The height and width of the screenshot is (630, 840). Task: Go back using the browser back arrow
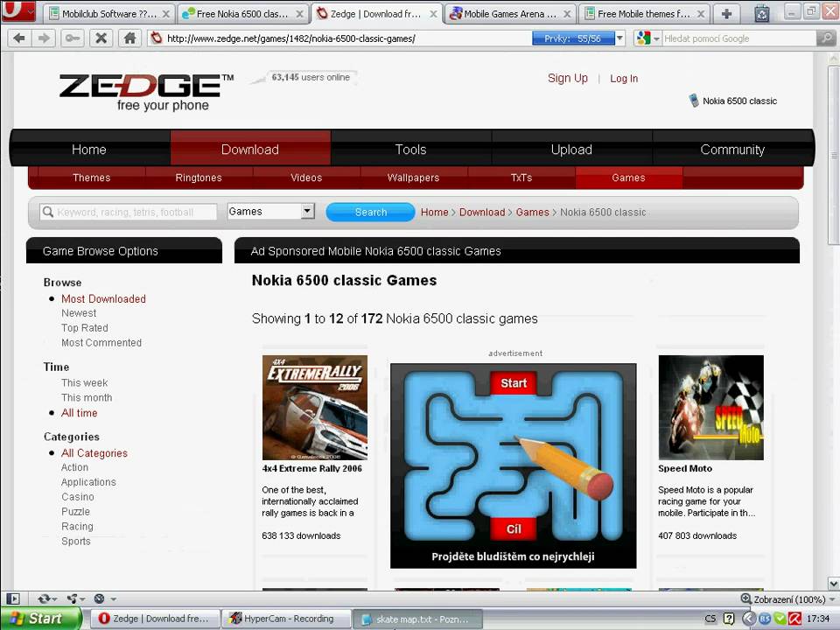(x=19, y=38)
